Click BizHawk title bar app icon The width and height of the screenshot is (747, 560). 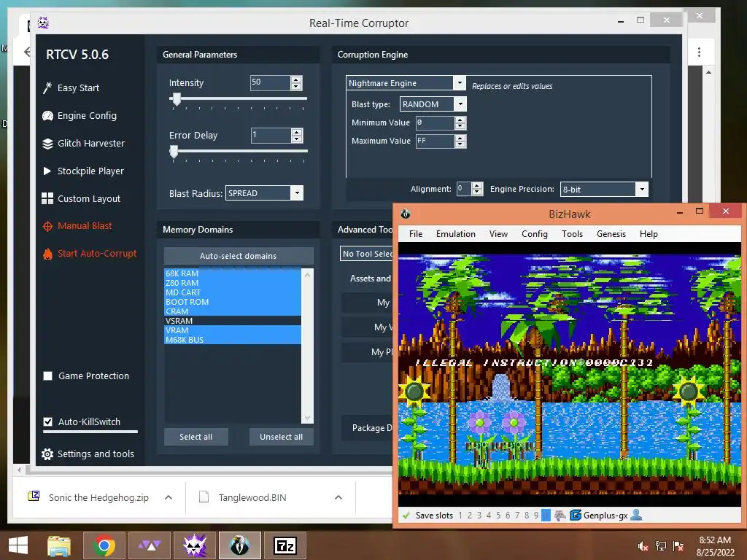coord(406,214)
